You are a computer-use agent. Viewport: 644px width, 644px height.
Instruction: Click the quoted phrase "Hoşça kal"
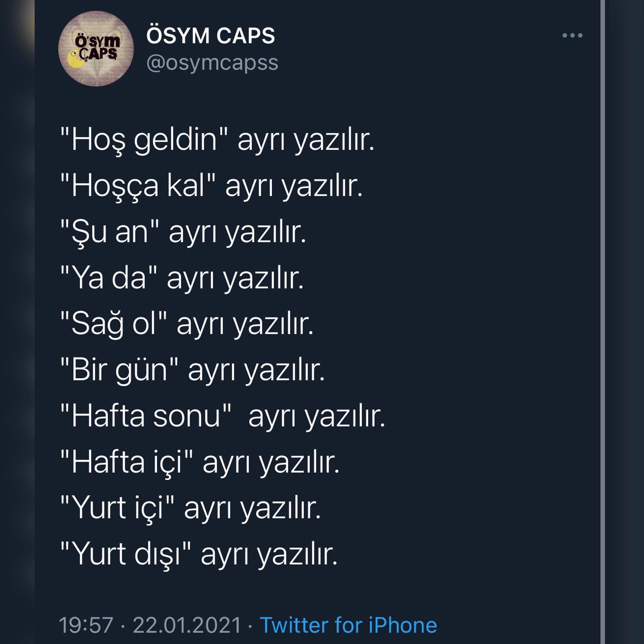138,186
